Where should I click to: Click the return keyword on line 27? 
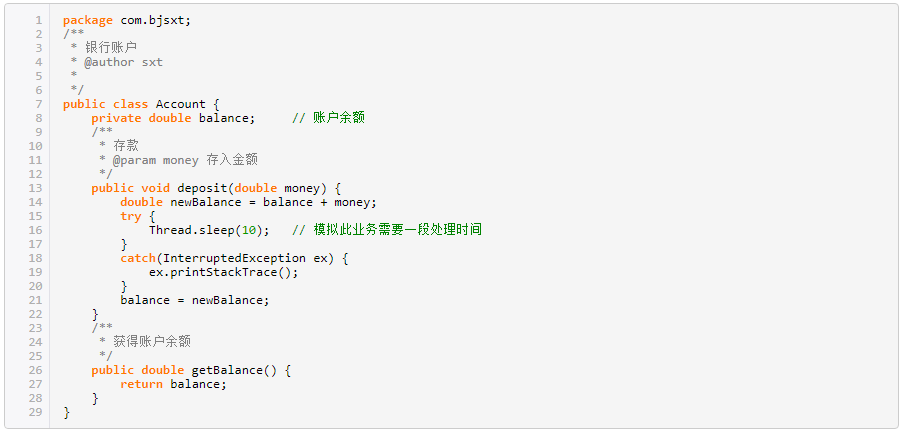point(142,384)
